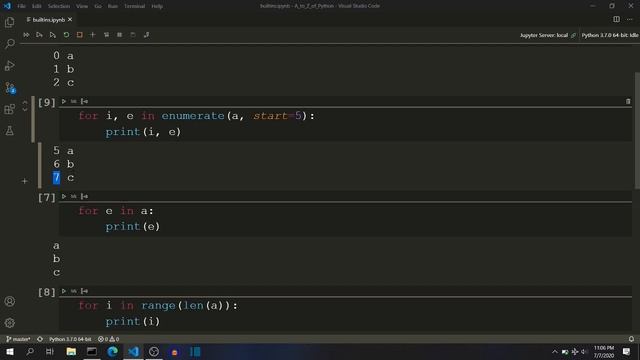This screenshot has height=360, width=640.
Task: Open the errors and warnings count
Action: [109, 339]
